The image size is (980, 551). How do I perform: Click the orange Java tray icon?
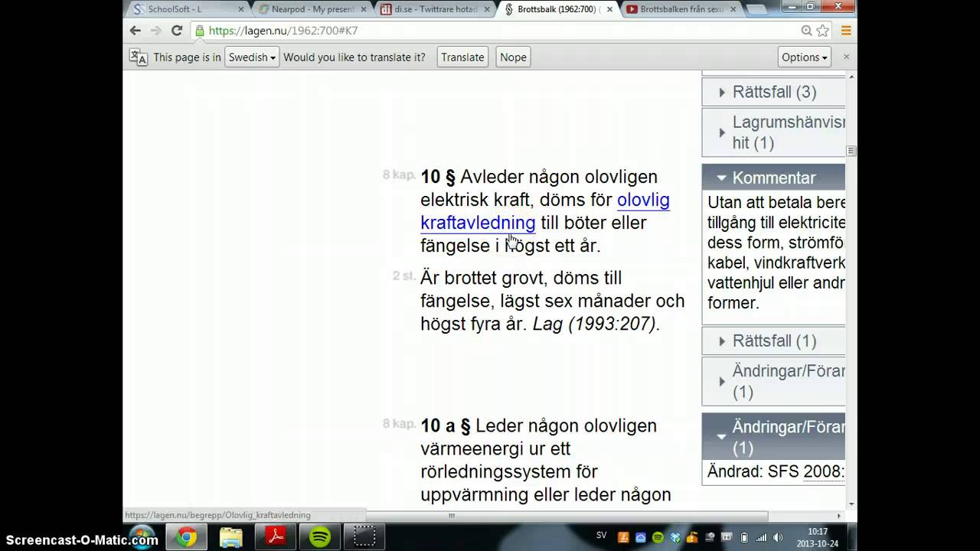[x=623, y=537]
